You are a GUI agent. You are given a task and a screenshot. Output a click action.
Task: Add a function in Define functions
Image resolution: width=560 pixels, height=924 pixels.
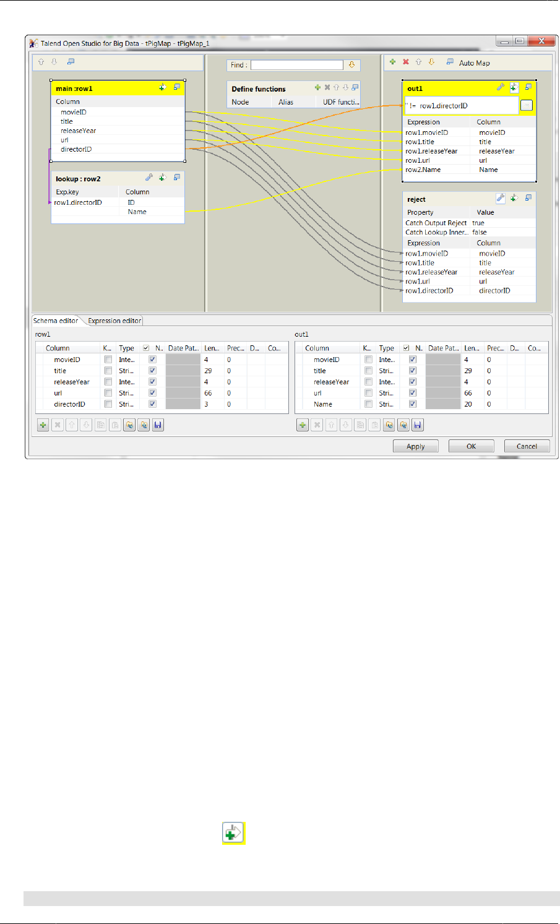click(317, 88)
